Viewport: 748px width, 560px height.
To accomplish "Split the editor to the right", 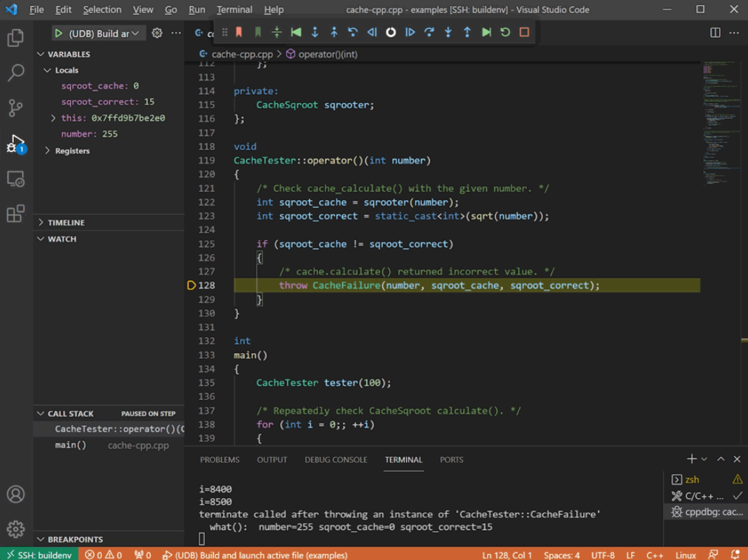I will click(x=715, y=32).
